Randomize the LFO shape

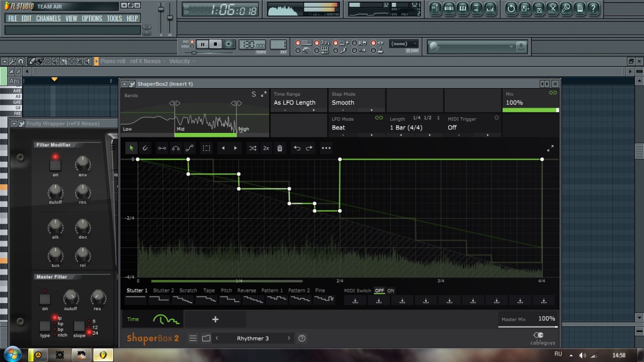tap(253, 148)
